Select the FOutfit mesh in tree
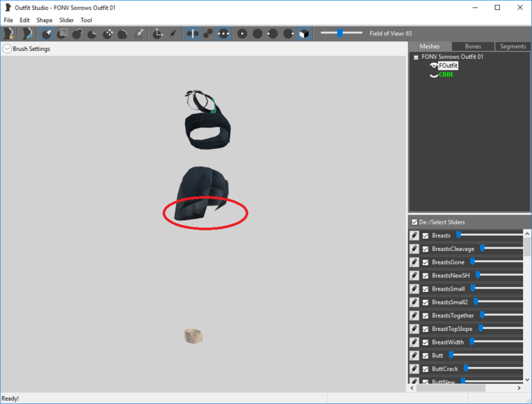Viewport: 532px width, 404px height. coord(448,65)
